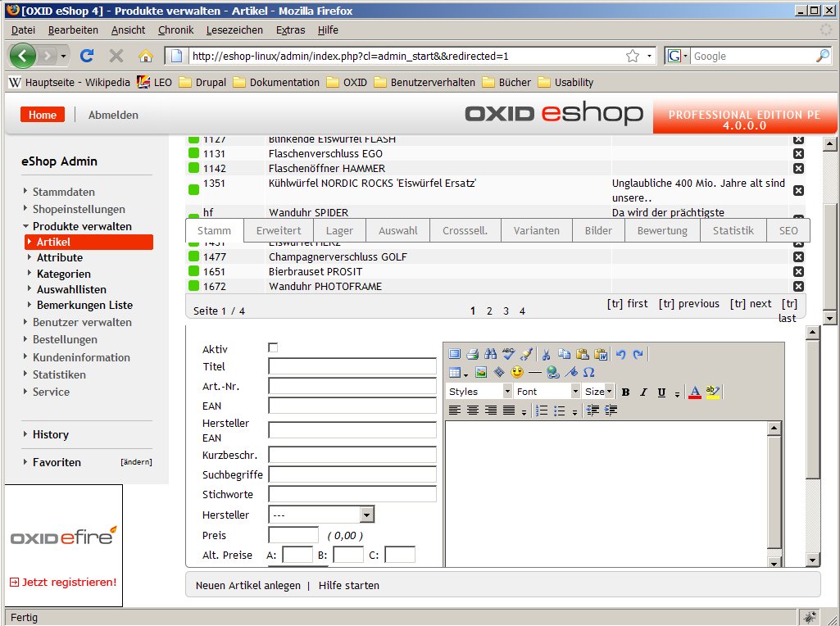This screenshot has width=840, height=626.
Task: Click the Abmelden link
Action: [x=113, y=115]
